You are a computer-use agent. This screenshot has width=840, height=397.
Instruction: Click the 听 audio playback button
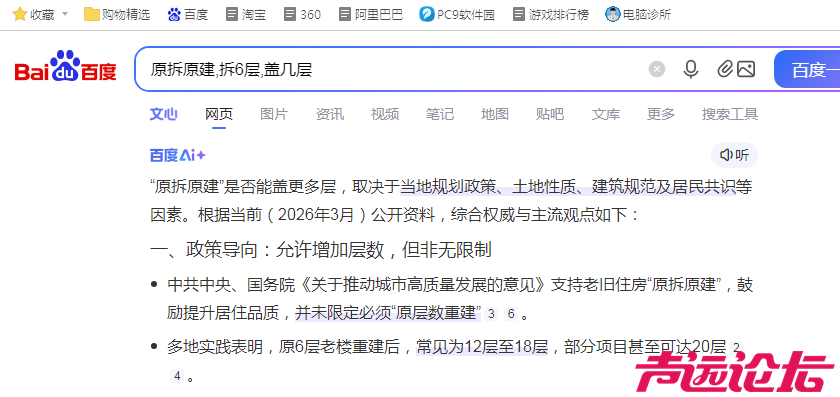(x=734, y=155)
